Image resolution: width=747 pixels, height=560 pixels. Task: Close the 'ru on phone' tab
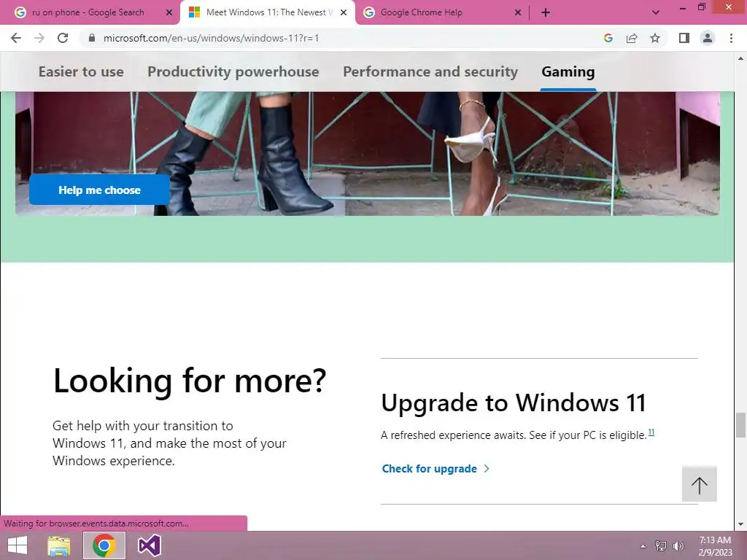pyautogui.click(x=169, y=13)
